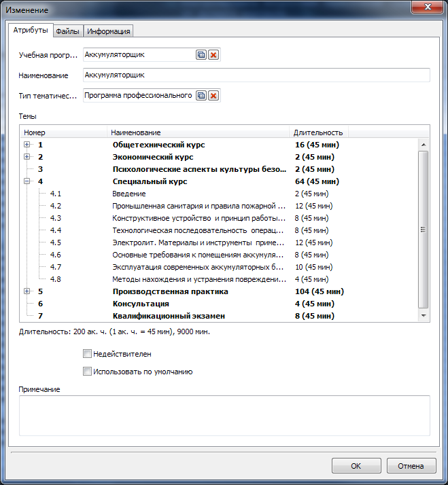Close the Изменение dialog window

(x=428, y=7)
